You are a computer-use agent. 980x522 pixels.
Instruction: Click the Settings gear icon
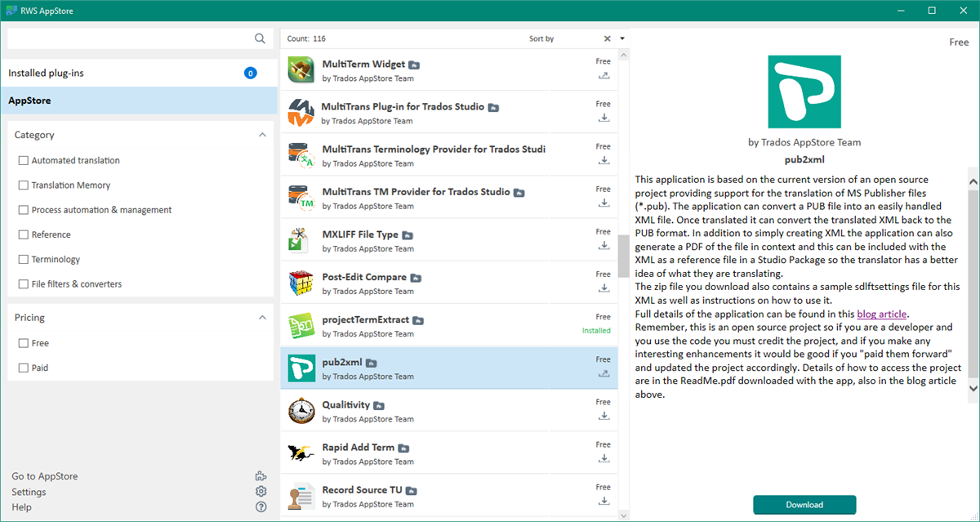(261, 492)
